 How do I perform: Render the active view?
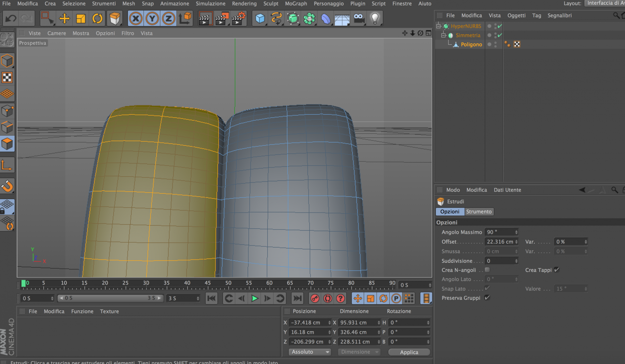pos(205,19)
